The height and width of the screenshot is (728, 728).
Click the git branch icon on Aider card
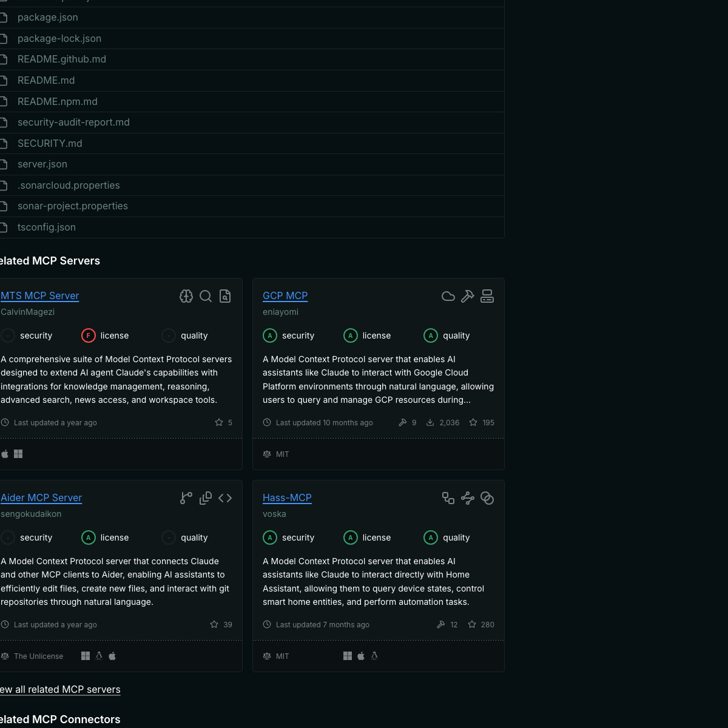(186, 498)
